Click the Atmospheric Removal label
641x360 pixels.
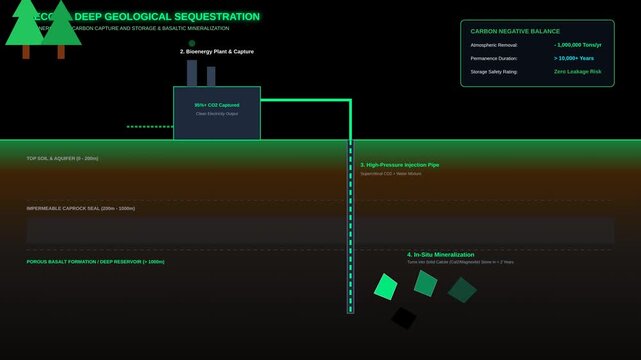click(x=494, y=45)
